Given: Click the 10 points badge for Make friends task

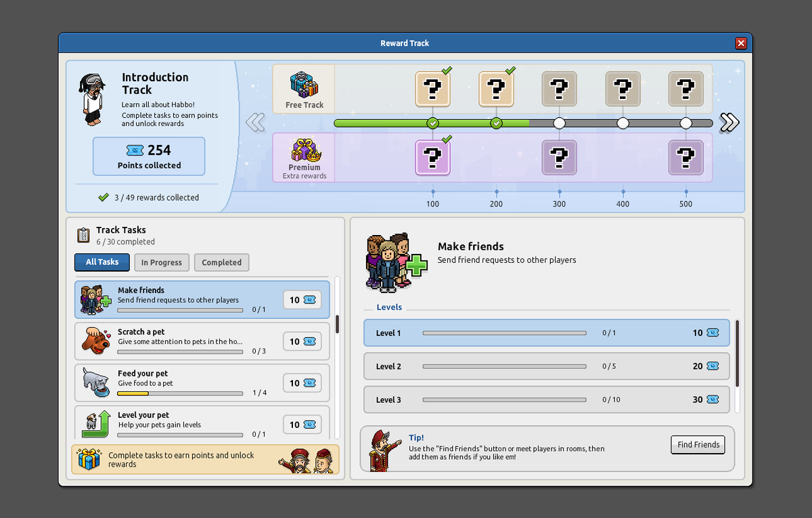Looking at the screenshot, I should tap(302, 300).
